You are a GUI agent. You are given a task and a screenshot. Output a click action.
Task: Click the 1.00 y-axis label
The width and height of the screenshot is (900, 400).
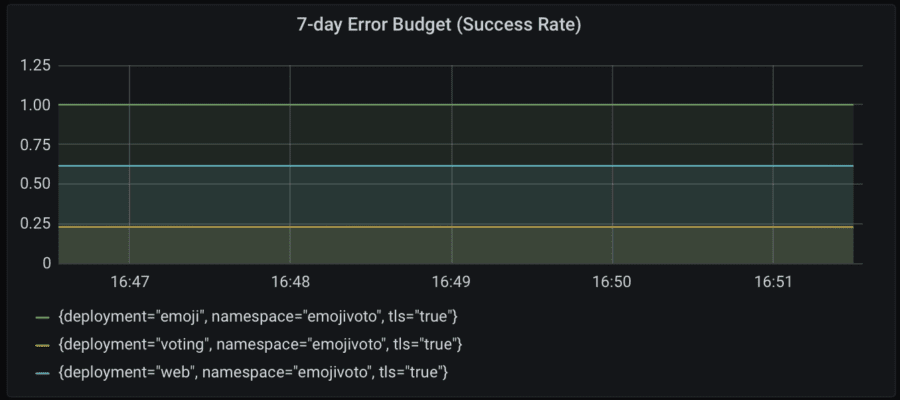click(x=36, y=105)
